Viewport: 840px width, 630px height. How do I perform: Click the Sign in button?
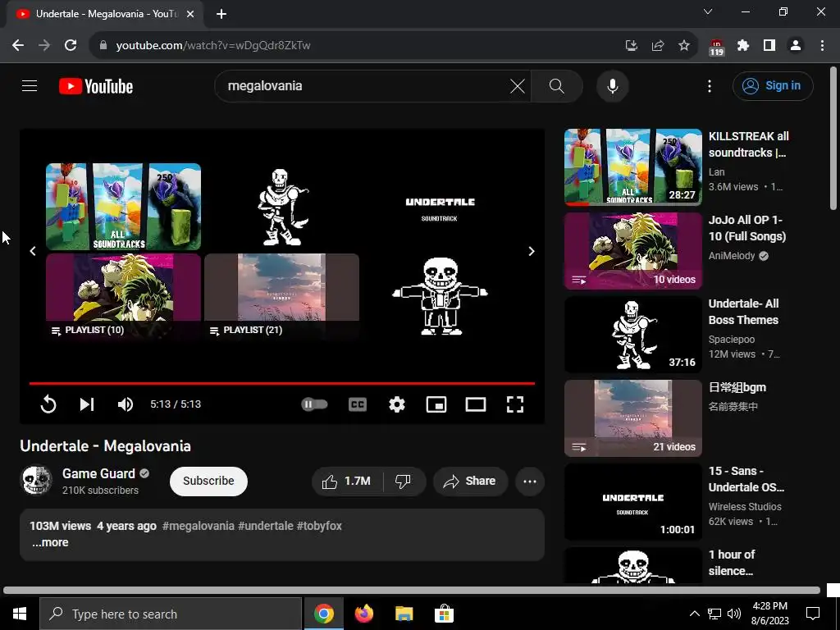click(773, 85)
